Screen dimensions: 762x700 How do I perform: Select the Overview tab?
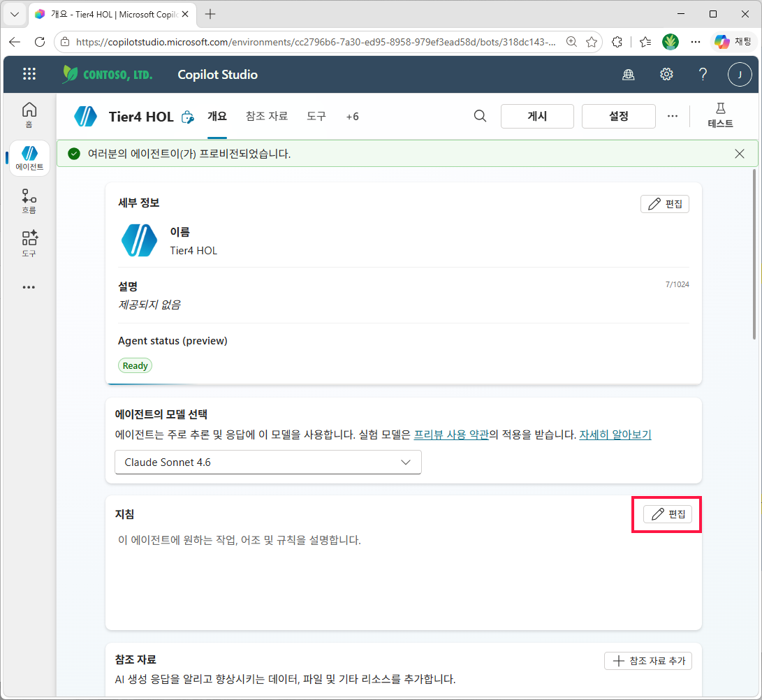(217, 116)
